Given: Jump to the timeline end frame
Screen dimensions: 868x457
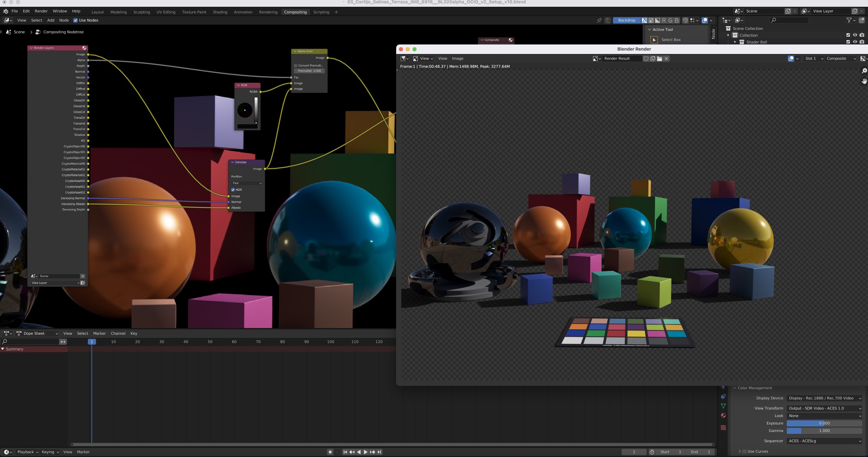Looking at the screenshot, I should point(379,452).
